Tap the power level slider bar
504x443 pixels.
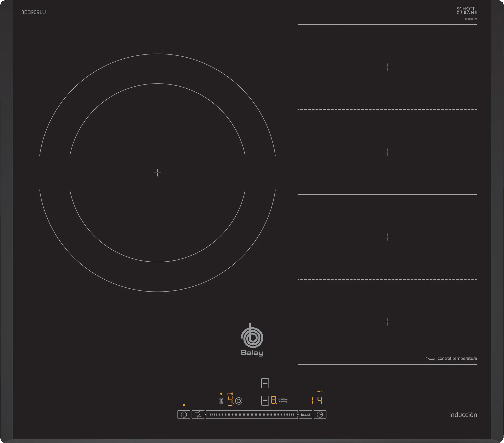(252, 414)
